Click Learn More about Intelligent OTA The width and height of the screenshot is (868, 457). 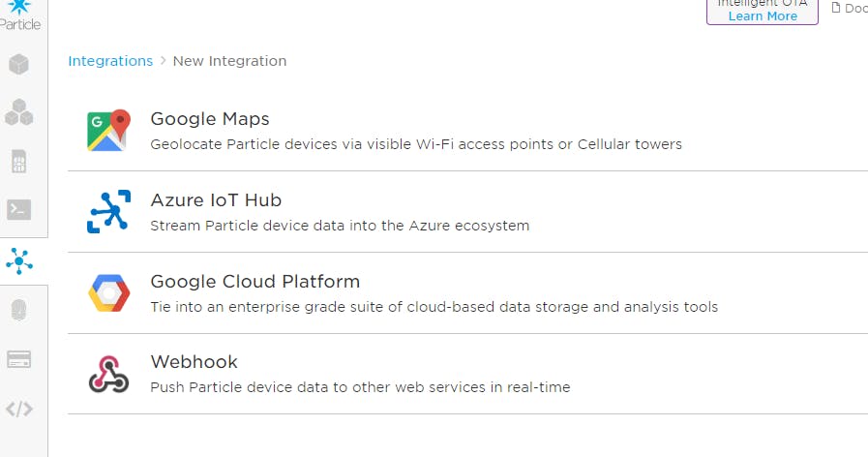point(763,15)
